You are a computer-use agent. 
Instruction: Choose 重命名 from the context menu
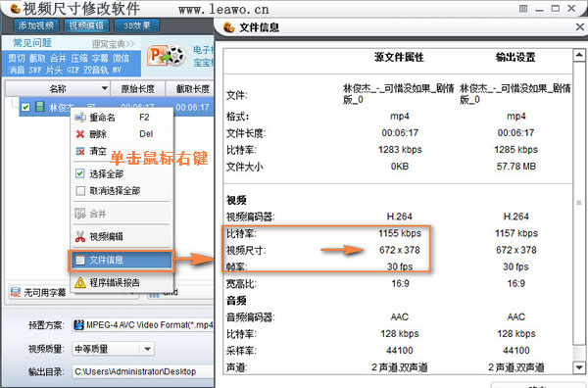point(122,118)
